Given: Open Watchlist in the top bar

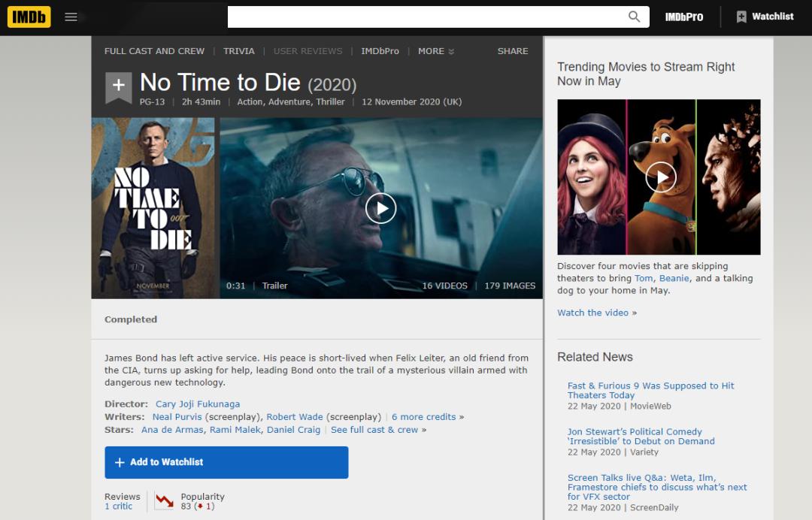Looking at the screenshot, I should click(765, 17).
